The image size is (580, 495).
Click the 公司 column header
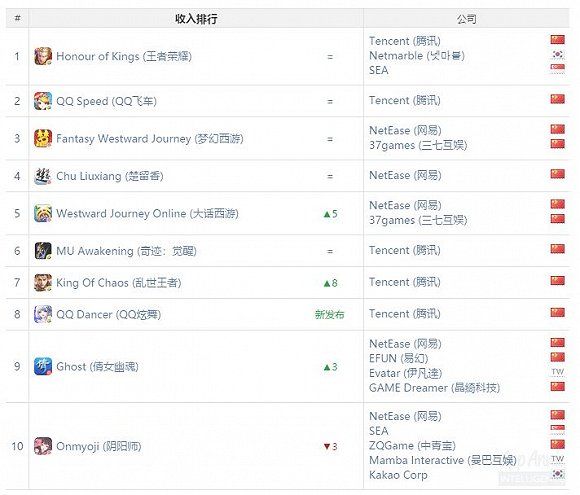(466, 18)
